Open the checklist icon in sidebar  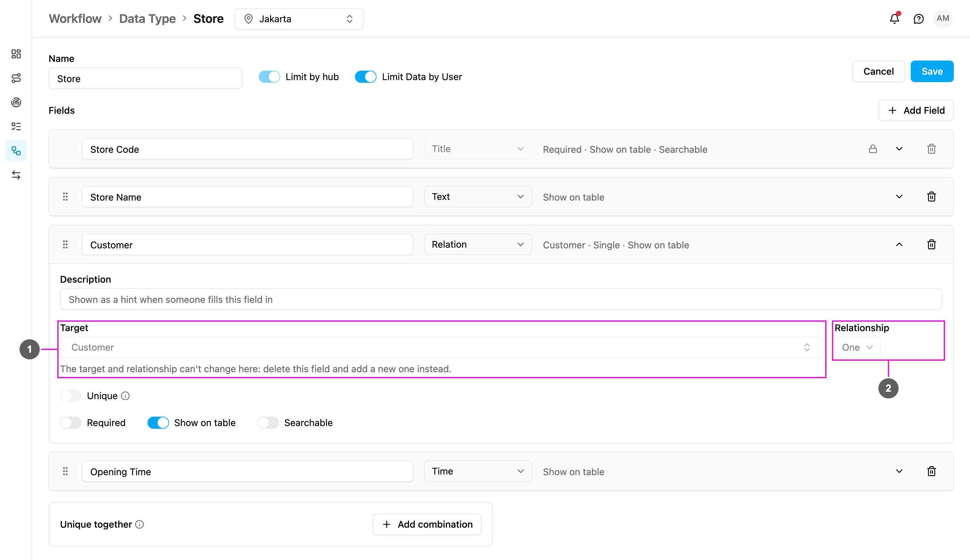(16, 127)
